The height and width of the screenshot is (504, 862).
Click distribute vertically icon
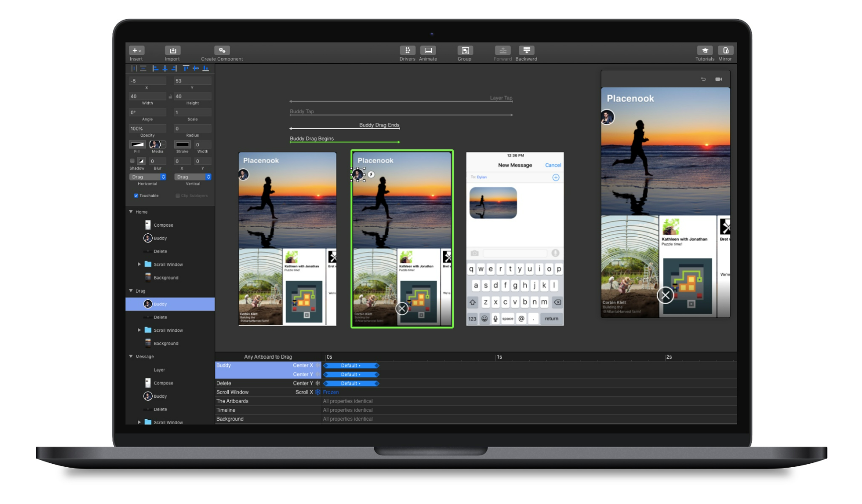point(143,68)
